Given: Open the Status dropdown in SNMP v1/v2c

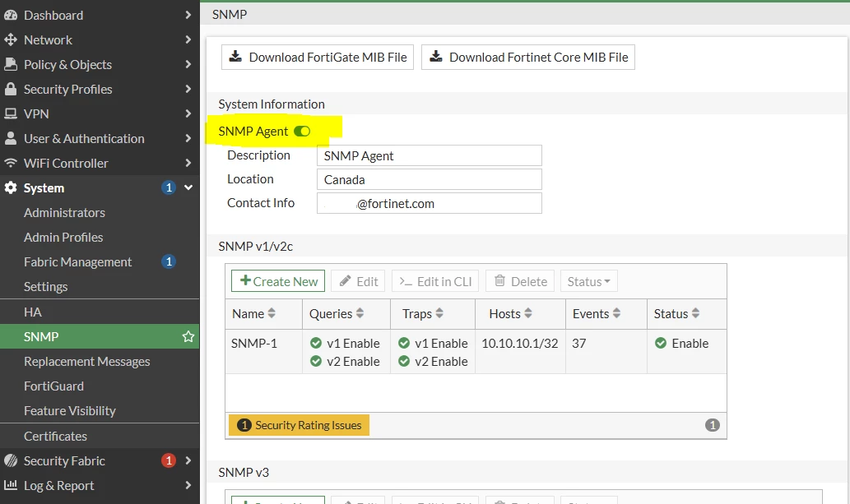Looking at the screenshot, I should click(588, 281).
